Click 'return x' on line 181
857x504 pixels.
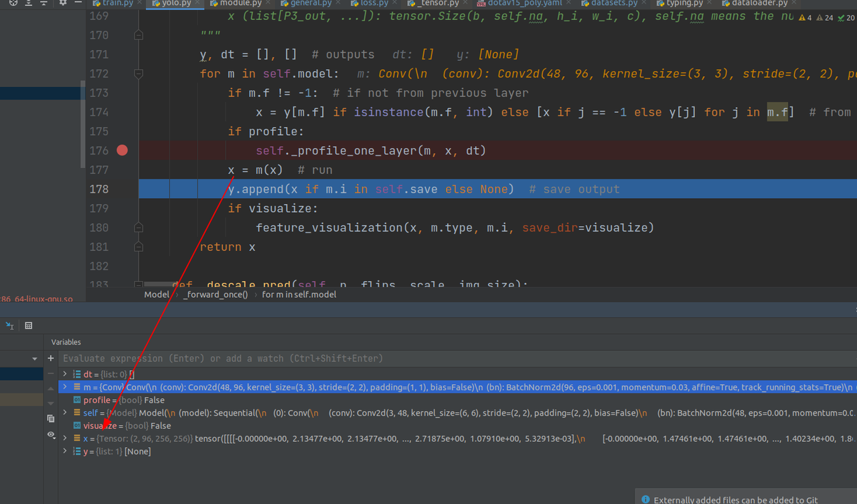coord(228,247)
